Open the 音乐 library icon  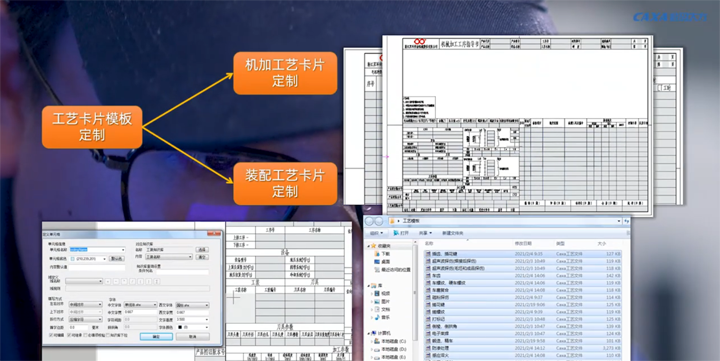377,317
